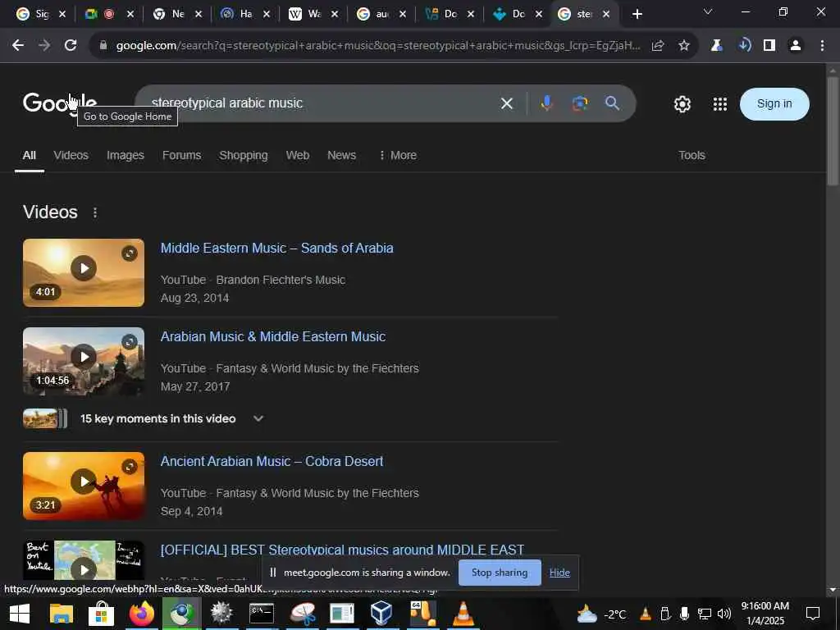
Task: Switch to the Web search tab
Action: pyautogui.click(x=297, y=155)
